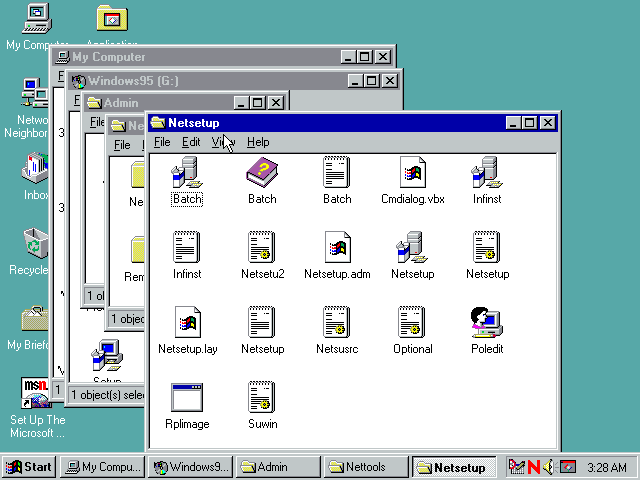
Task: Click the Setup icon in Windows95 (G:) window
Action: pos(107,355)
